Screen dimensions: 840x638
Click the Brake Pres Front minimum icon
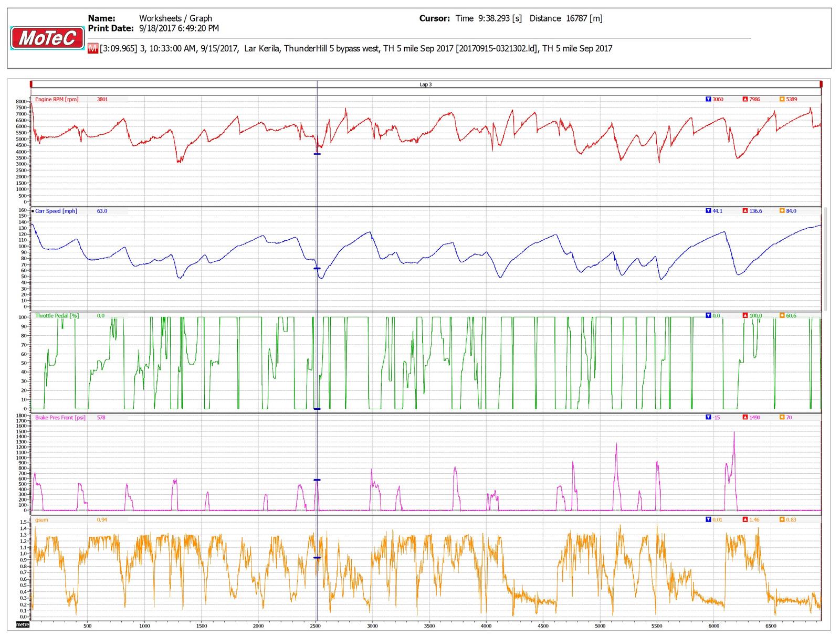(x=708, y=418)
